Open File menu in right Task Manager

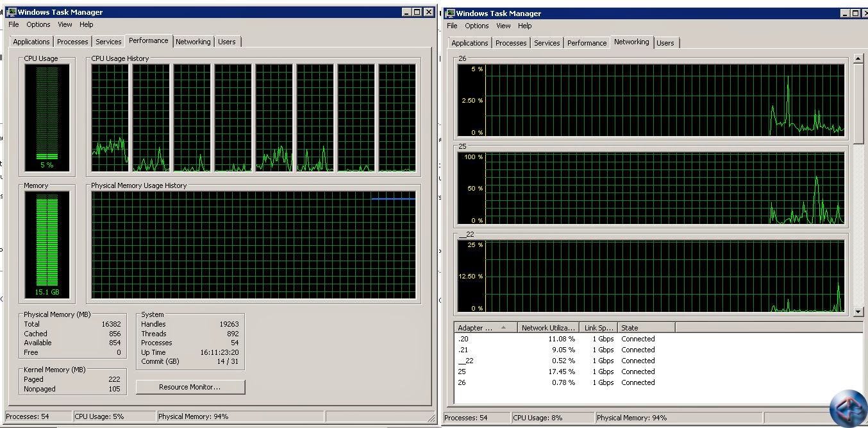(452, 26)
